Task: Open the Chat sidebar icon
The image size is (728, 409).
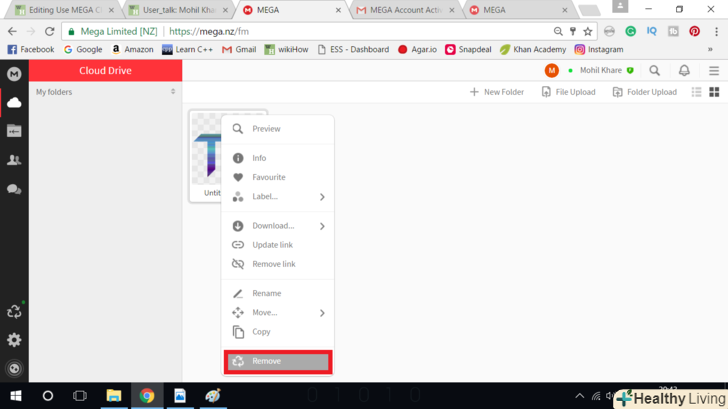Action: coord(14,189)
